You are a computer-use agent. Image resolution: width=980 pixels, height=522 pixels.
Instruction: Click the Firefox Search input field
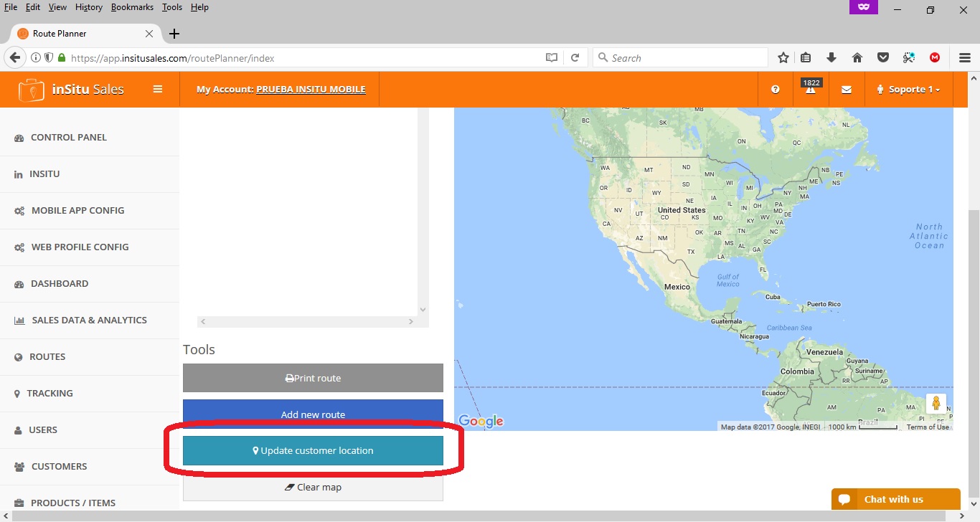click(x=685, y=58)
